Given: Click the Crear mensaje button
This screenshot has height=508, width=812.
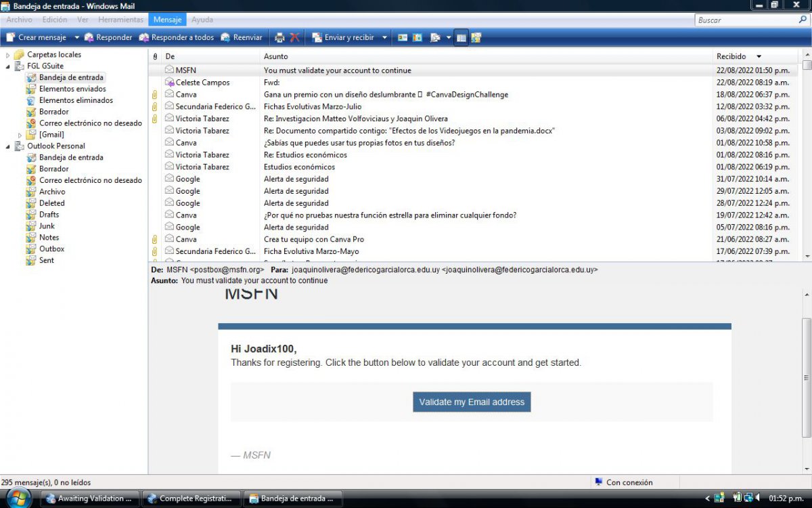Looking at the screenshot, I should tap(37, 37).
